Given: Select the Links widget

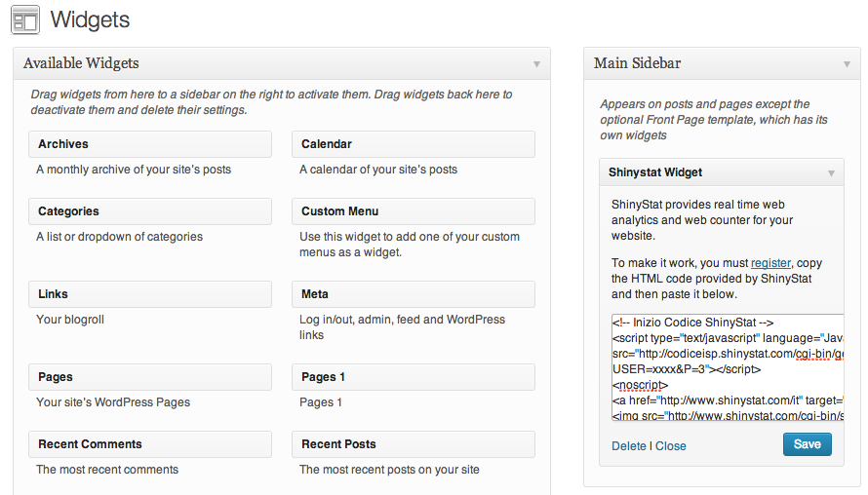Looking at the screenshot, I should 150,294.
